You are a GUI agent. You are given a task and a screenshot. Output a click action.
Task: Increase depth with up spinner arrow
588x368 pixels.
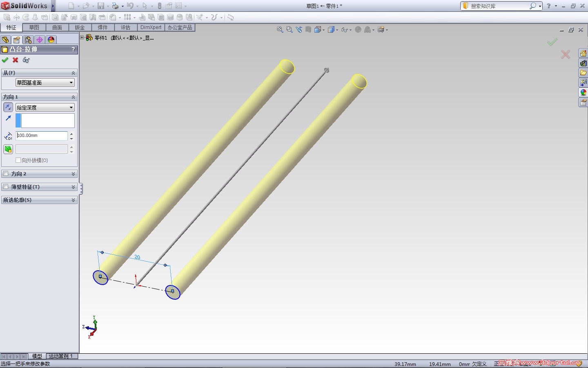tap(72, 133)
